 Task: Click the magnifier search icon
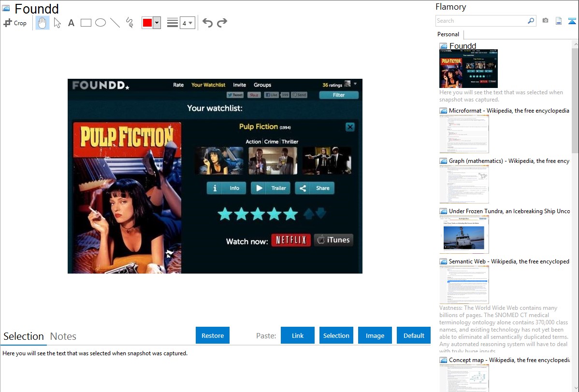point(531,21)
